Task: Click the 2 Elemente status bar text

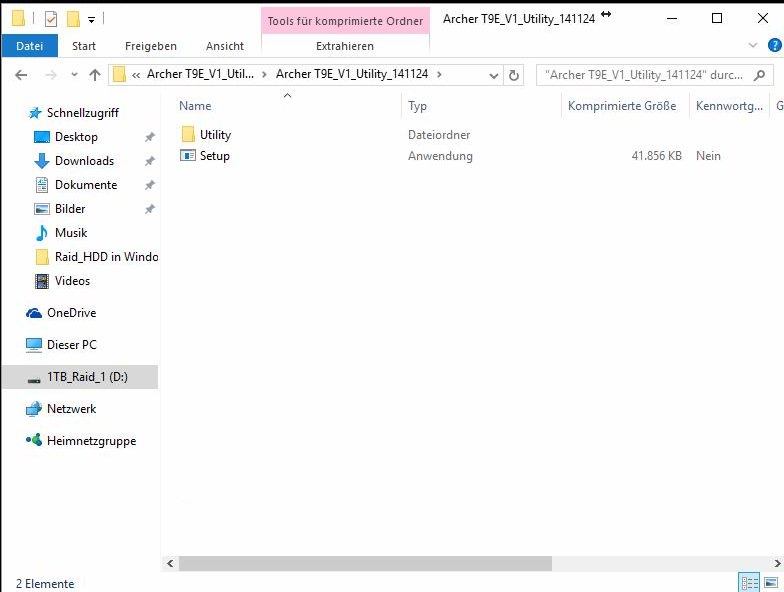Action: 45,584
